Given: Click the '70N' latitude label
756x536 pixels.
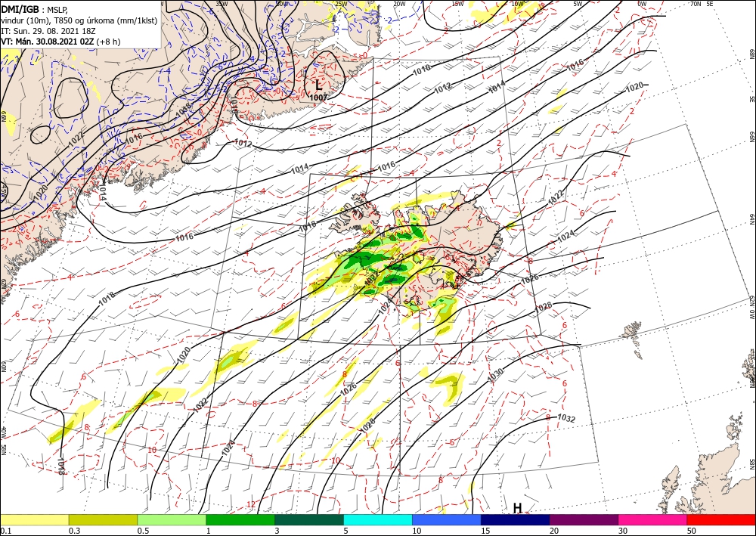Looking at the screenshot, I should pyautogui.click(x=696, y=3).
